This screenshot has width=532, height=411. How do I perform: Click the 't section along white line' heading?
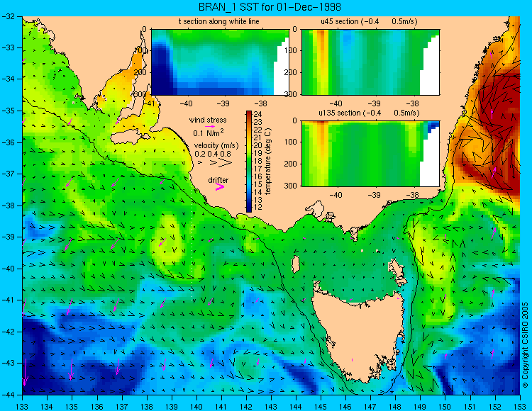219,21
